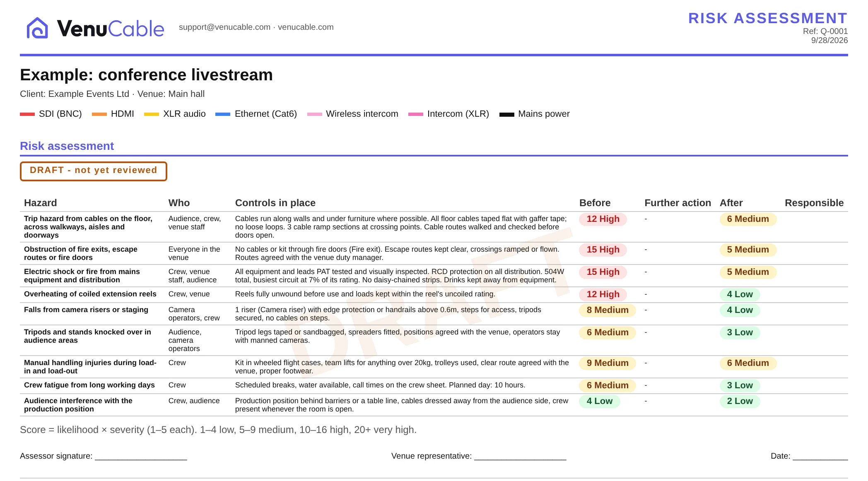868x481 pixels.
Task: Click 12 High badge in Overheating reels row
Action: [x=603, y=295]
